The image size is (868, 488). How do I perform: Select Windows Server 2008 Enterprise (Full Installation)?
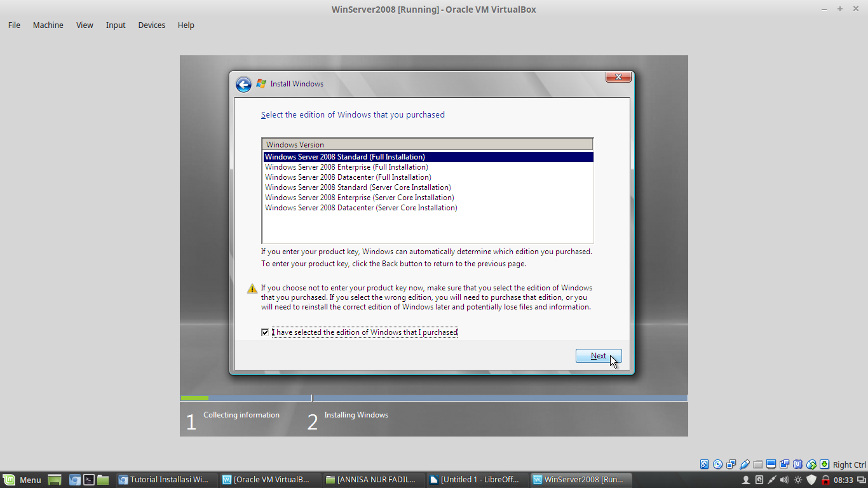[428, 167]
